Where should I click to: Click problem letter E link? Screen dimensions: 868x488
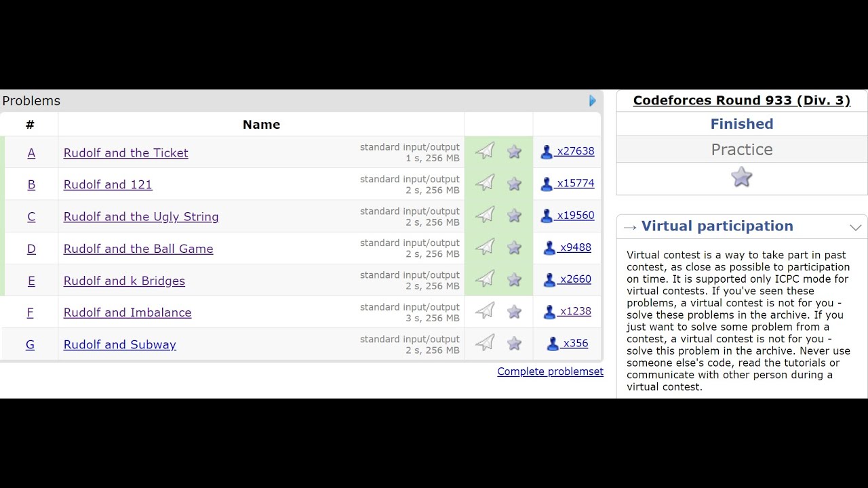click(31, 281)
